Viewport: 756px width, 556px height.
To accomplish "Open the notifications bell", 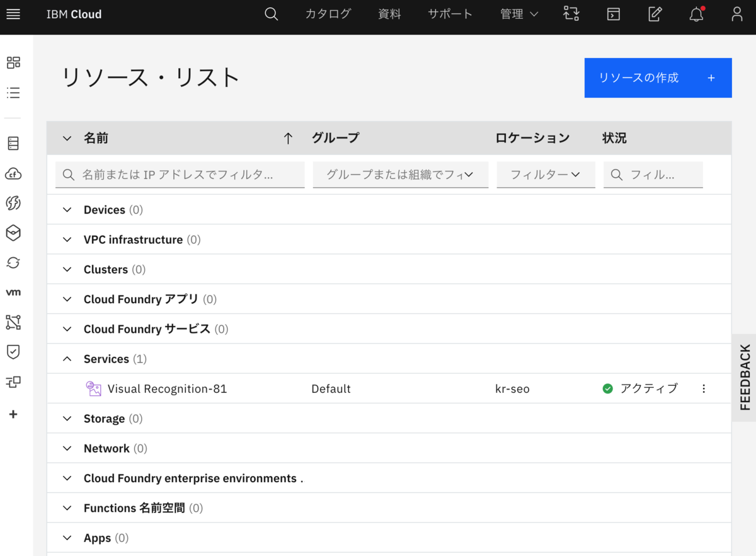I will [x=697, y=14].
